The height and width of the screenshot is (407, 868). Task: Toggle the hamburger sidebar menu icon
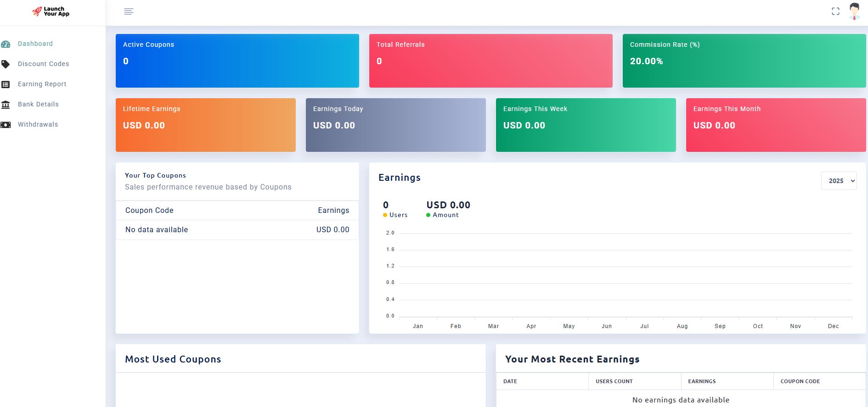tap(129, 11)
